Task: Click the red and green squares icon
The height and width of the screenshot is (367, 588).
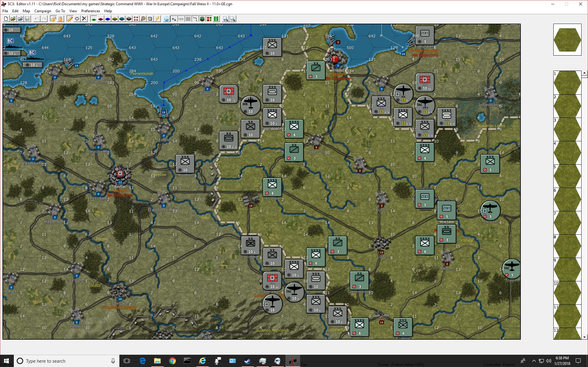Action: click(x=209, y=19)
